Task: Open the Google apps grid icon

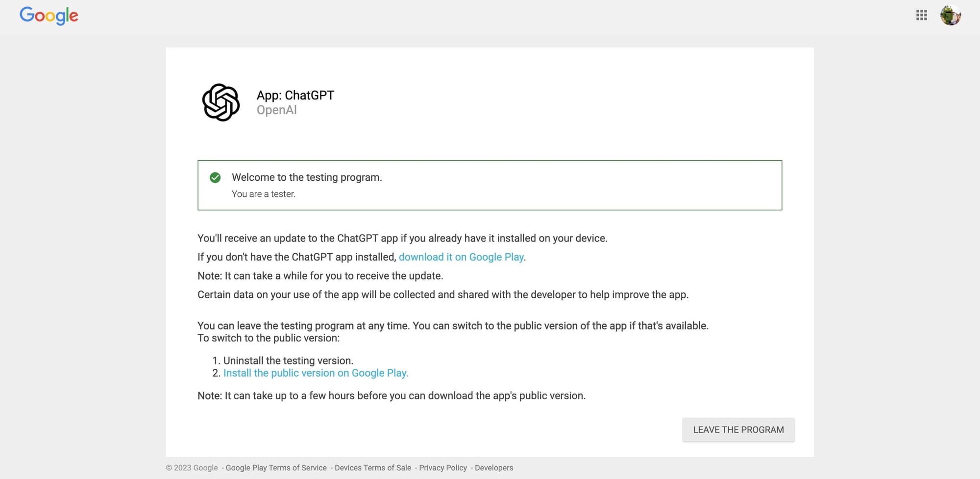Action: [x=921, y=15]
